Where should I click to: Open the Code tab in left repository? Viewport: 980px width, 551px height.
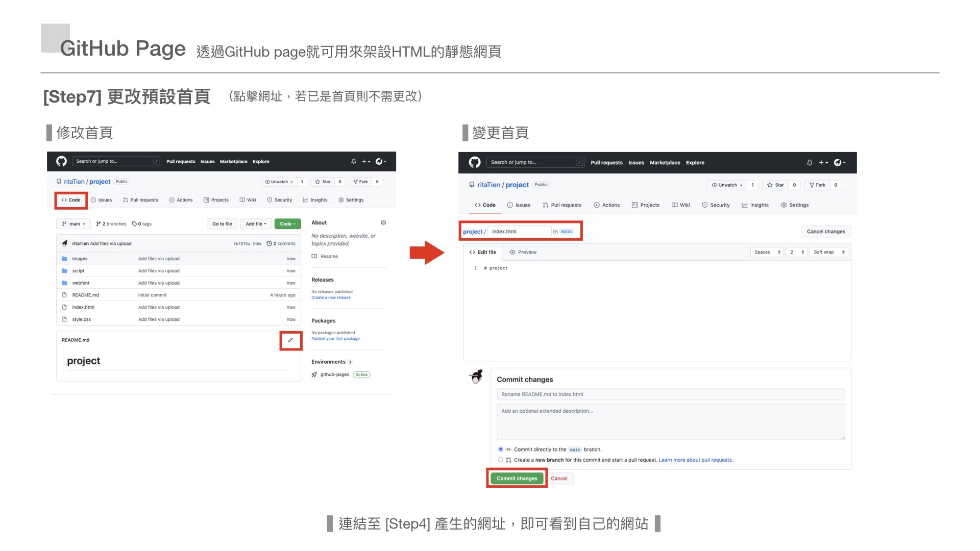tap(71, 200)
